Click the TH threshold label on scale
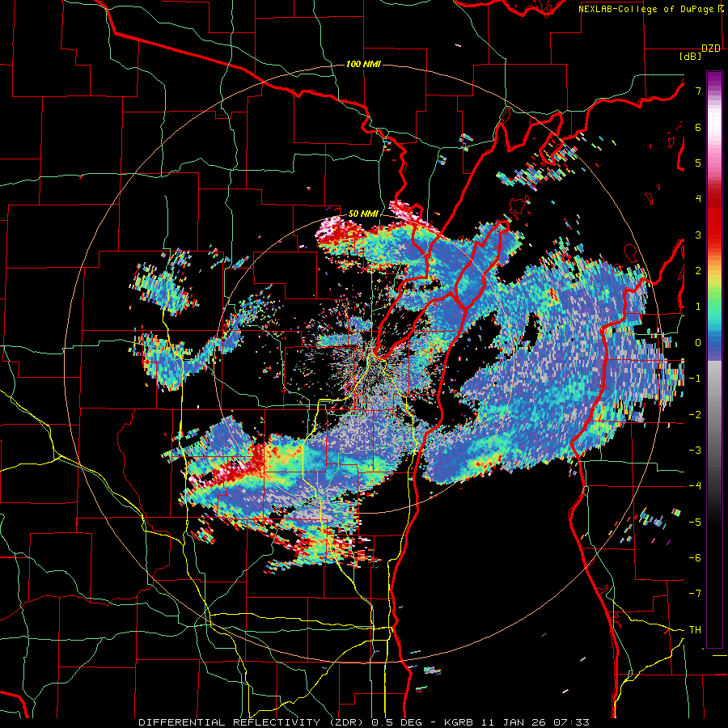 [x=695, y=630]
